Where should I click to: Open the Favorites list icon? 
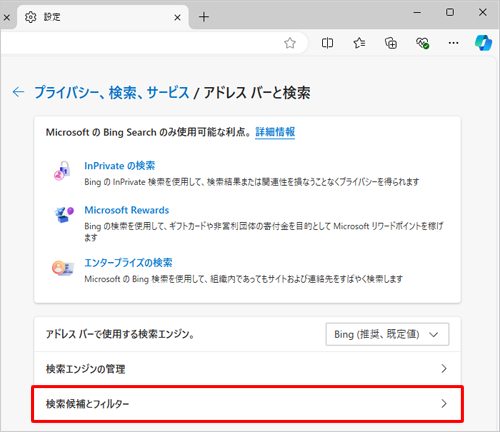point(359,43)
